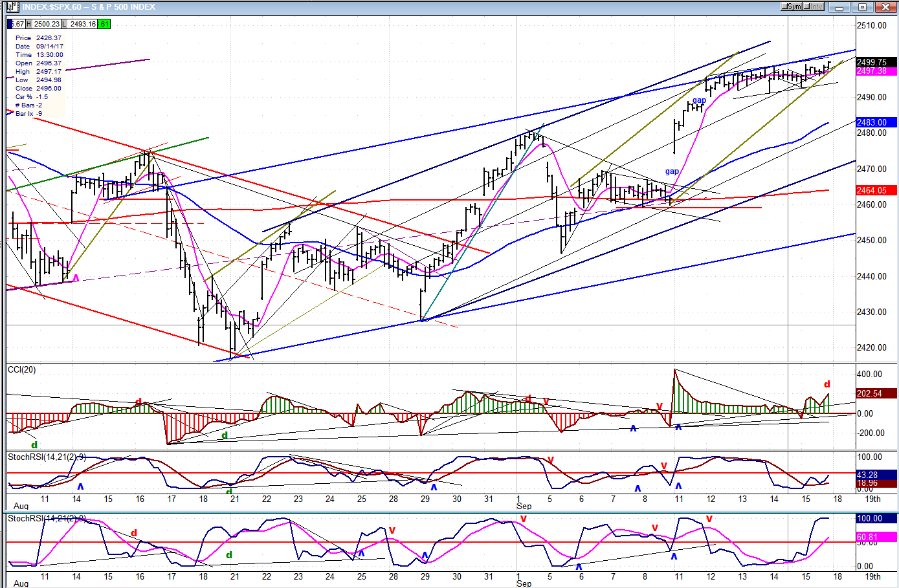The image size is (899, 588).
Task: Click the red d marker above latest CCI bar
Action: 827,384
